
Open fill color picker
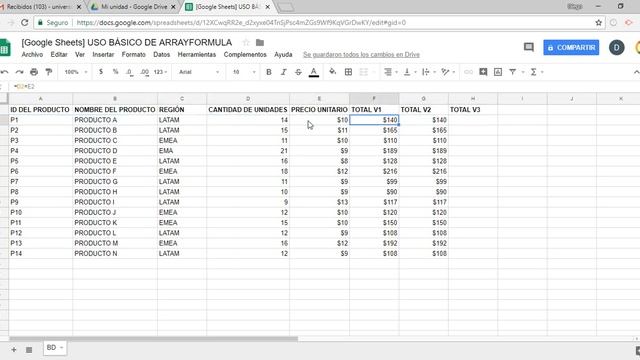click(333, 72)
